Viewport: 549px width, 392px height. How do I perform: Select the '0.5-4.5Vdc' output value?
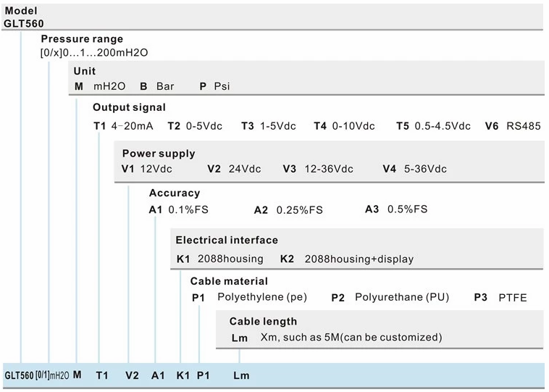coord(443,126)
